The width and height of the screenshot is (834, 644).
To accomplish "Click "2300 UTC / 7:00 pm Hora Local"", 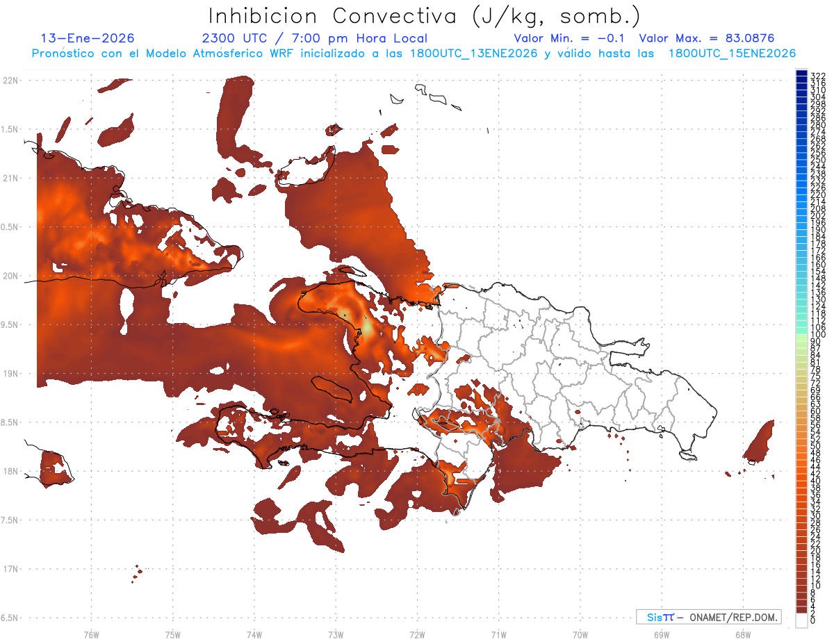I will click(x=314, y=39).
